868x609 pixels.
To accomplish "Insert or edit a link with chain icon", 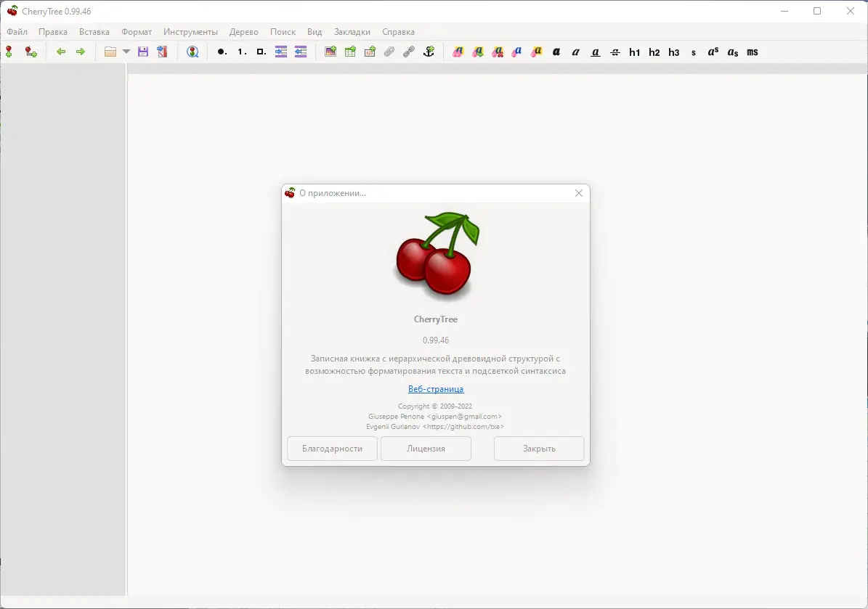I will point(409,52).
